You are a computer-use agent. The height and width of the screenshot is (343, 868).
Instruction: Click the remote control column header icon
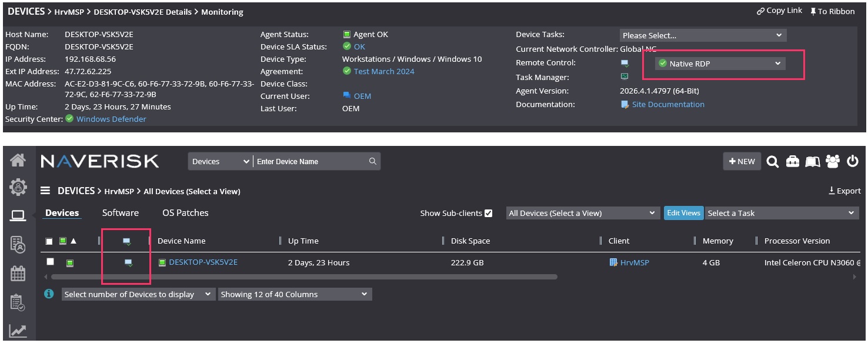126,241
